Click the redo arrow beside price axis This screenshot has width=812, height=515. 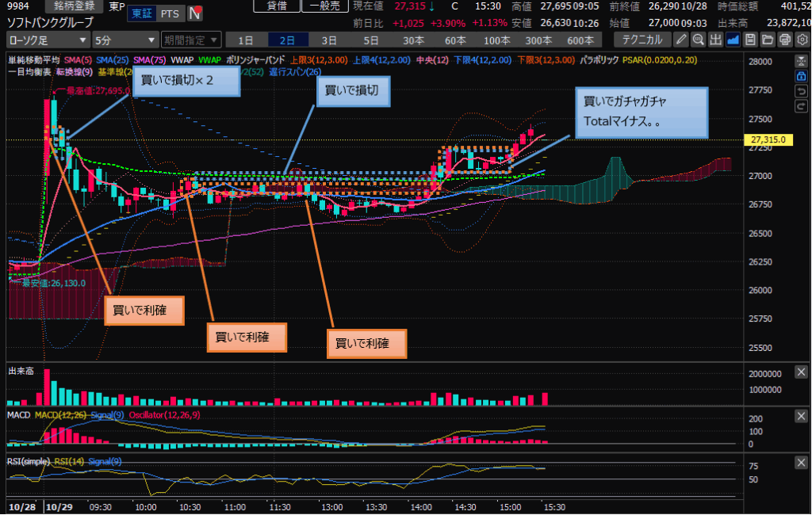tap(801, 107)
